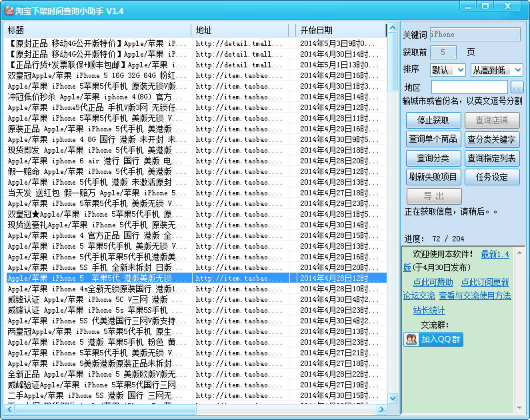Viewport: 530px width, 420px height.
Task: Open 任务设定 settings
Action: coord(492,177)
